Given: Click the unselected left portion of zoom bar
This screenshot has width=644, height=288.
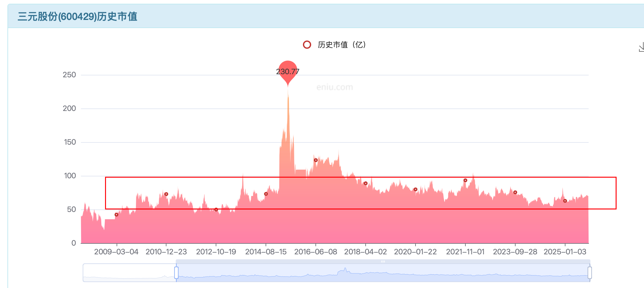Looking at the screenshot, I should [x=129, y=273].
